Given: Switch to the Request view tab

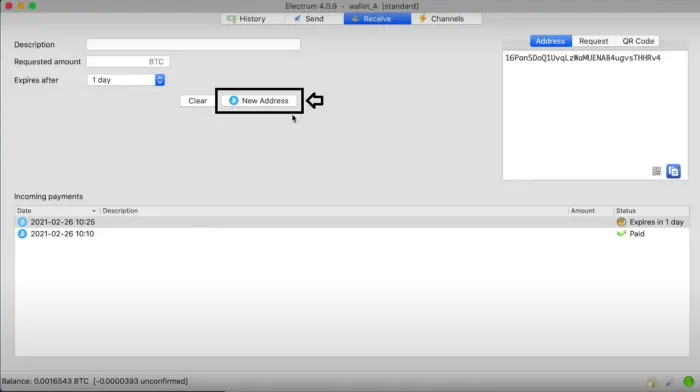Looking at the screenshot, I should pyautogui.click(x=593, y=41).
